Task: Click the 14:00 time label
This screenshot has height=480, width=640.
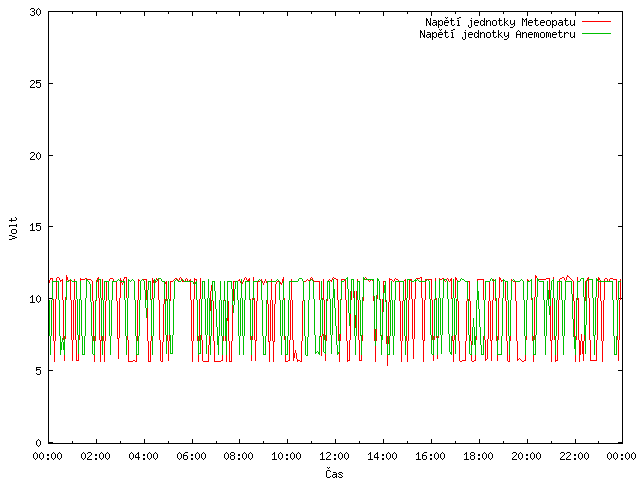Action: [382, 456]
